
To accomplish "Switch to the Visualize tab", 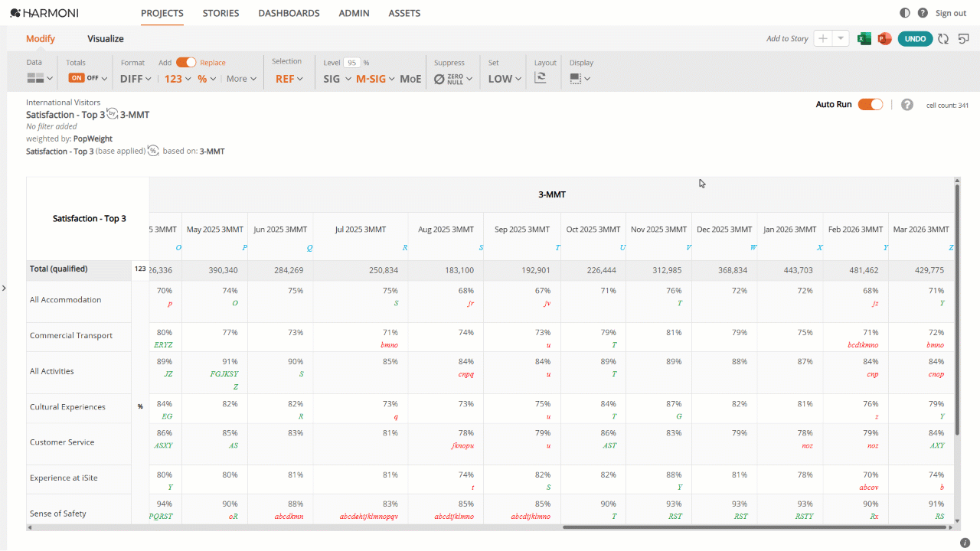I will tap(106, 38).
